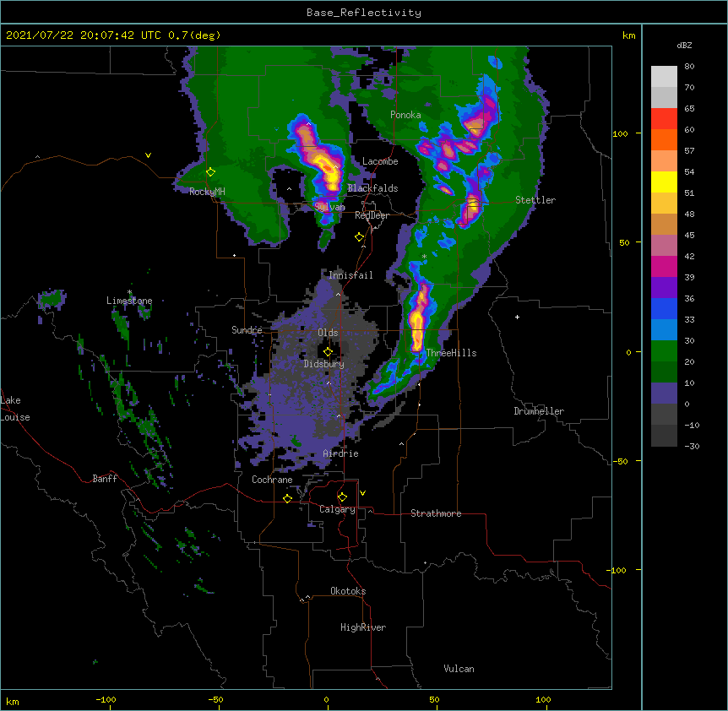Screen dimensions: 728x711
Task: Click the Stettler city label
Action: click(535, 200)
